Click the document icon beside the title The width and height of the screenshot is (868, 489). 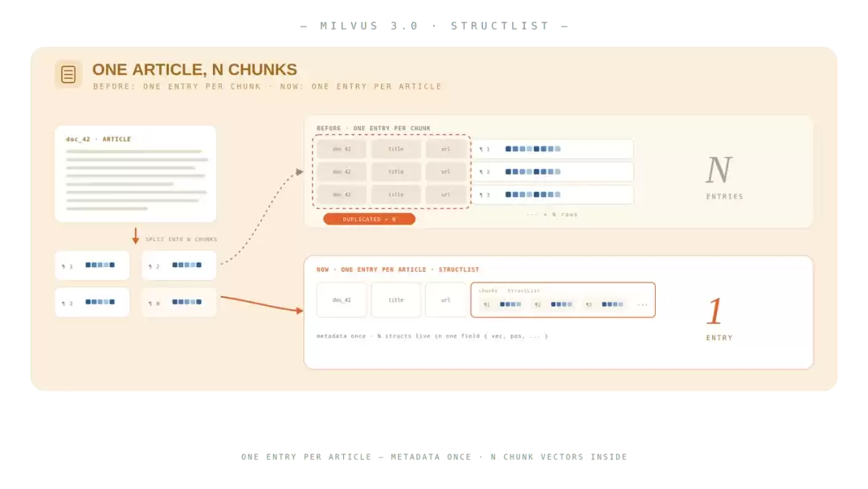[68, 74]
